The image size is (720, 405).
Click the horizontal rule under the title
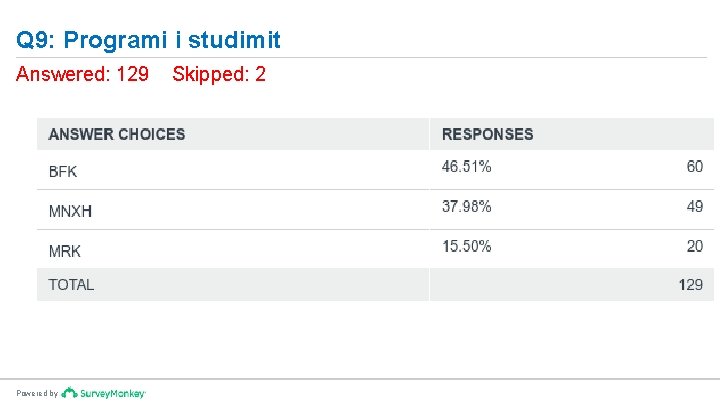tap(361, 58)
